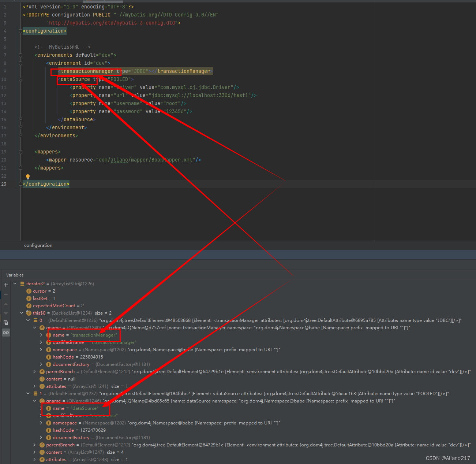Image resolution: width=476 pixels, height=464 pixels.
Task: Click the Remove Watch minus icon
Action: (x=6, y=294)
